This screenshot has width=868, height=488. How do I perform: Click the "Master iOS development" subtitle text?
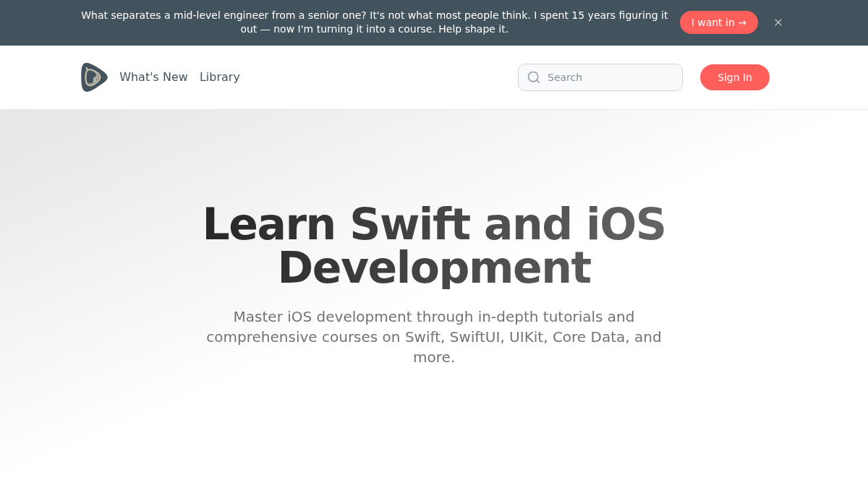pos(434,337)
